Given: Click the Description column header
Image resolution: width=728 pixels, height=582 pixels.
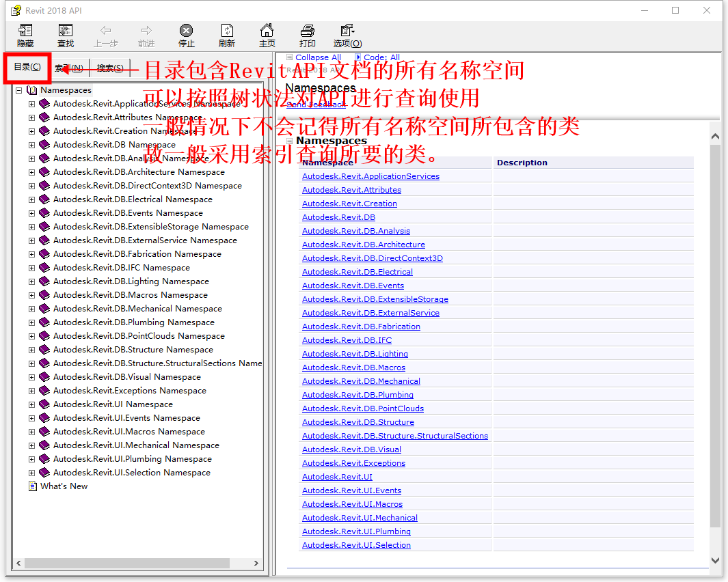Looking at the screenshot, I should coord(522,163).
